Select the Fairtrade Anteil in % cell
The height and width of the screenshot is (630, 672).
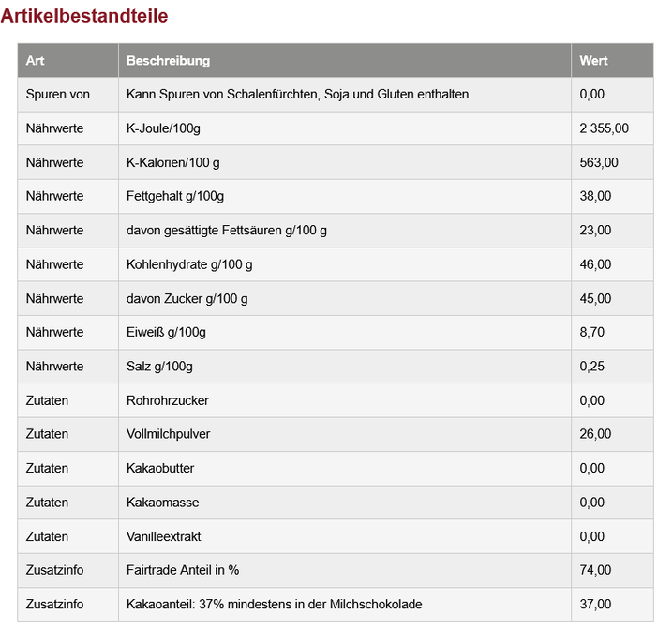(183, 570)
